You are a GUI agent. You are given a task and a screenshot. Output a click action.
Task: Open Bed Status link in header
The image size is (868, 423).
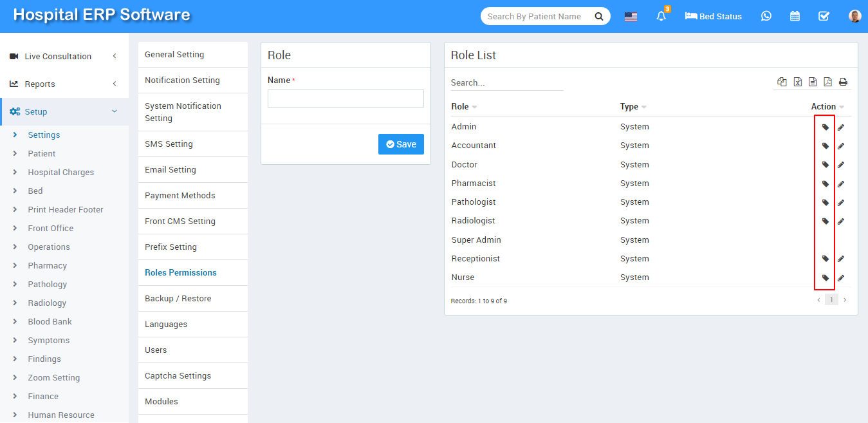click(714, 17)
